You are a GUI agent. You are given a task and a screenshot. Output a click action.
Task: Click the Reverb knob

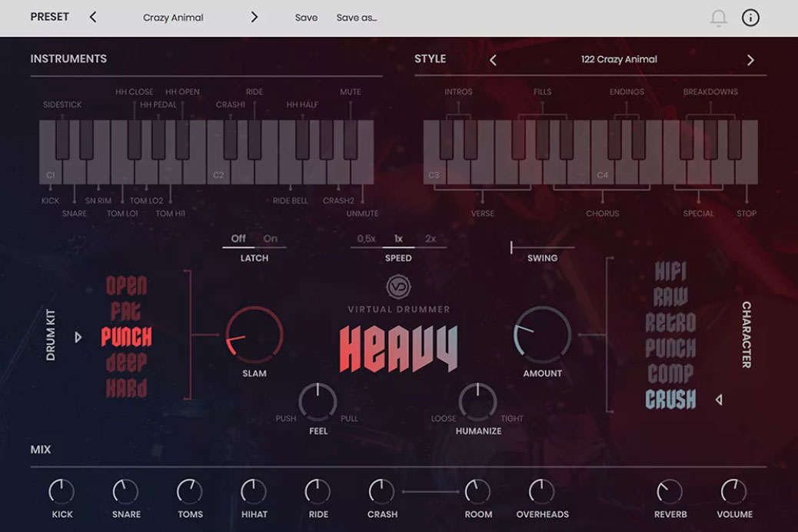tap(670, 492)
